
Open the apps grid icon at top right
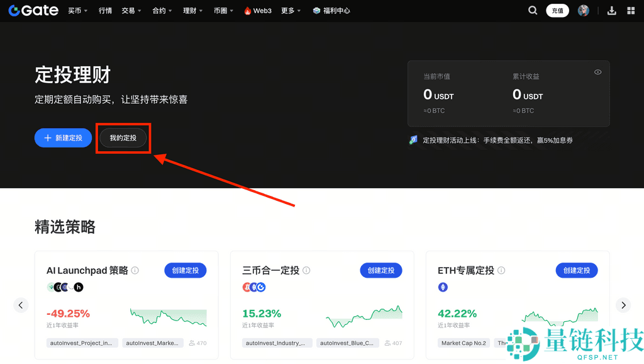tap(630, 10)
